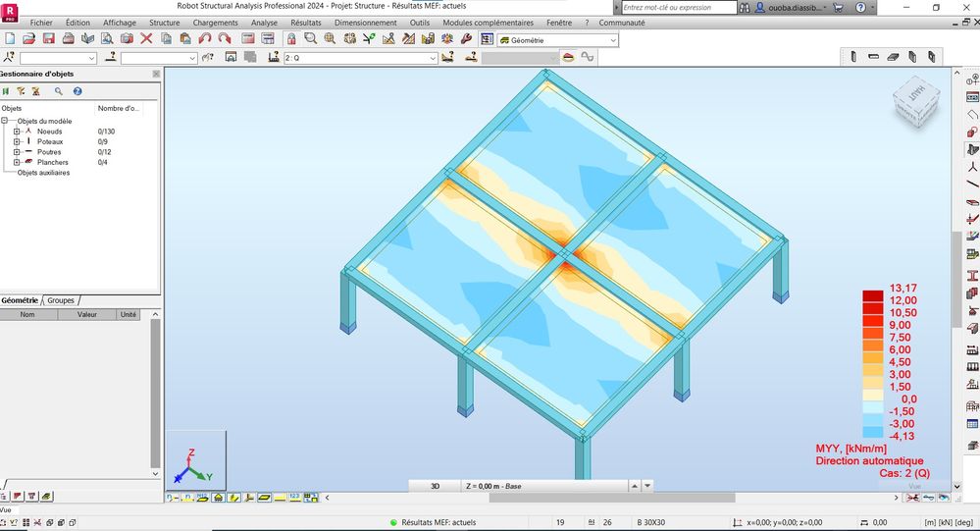Click the keyword search input field

click(679, 8)
